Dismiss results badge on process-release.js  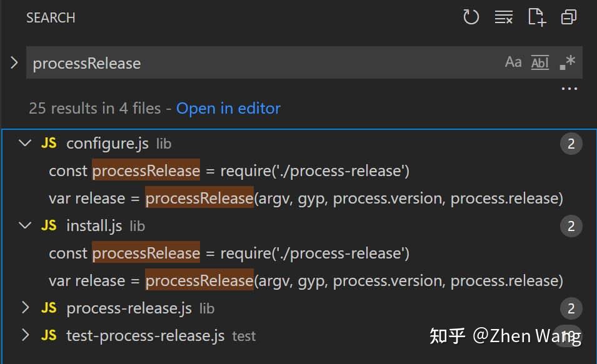[x=571, y=308]
